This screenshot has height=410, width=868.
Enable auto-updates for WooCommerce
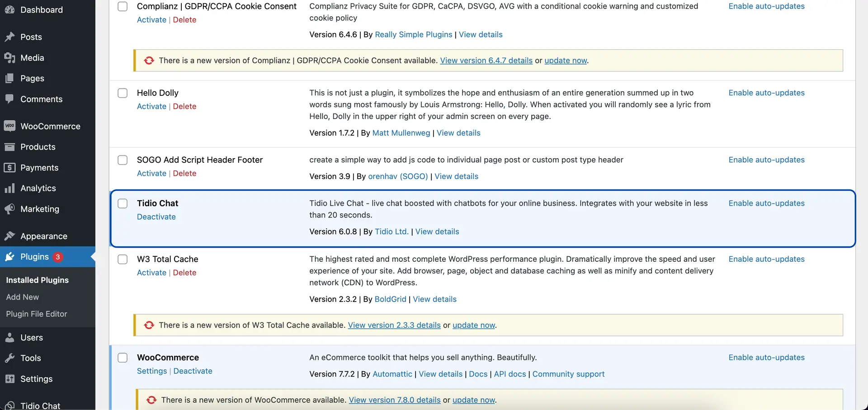coord(767,357)
